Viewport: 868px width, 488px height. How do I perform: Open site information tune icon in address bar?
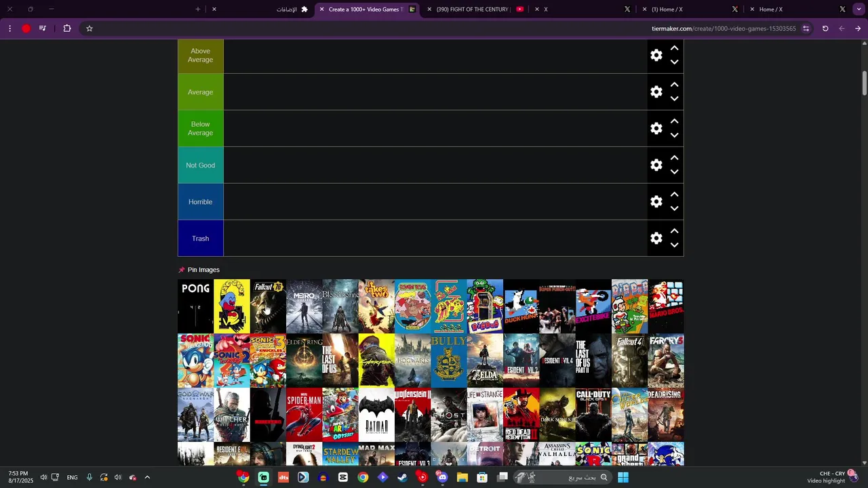[806, 28]
